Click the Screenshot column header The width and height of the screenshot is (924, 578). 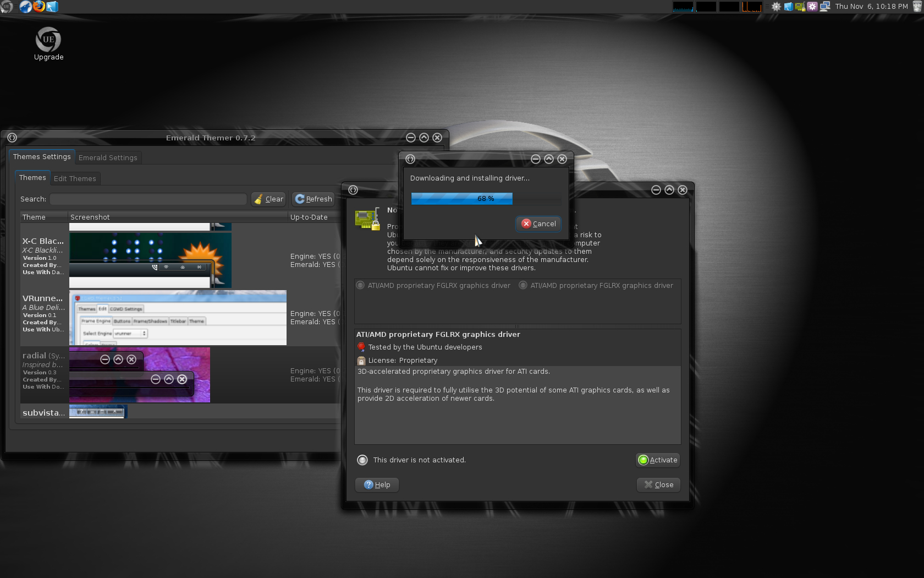tap(178, 217)
